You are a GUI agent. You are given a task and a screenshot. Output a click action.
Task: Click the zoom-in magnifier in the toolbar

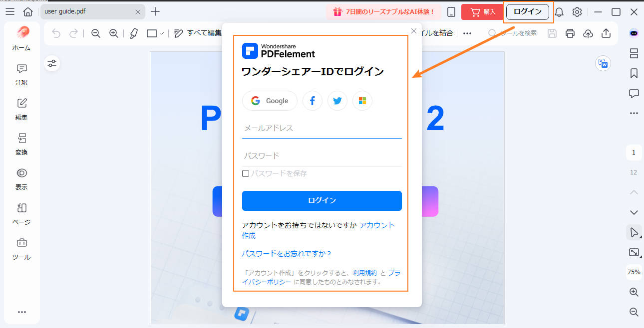coord(113,33)
